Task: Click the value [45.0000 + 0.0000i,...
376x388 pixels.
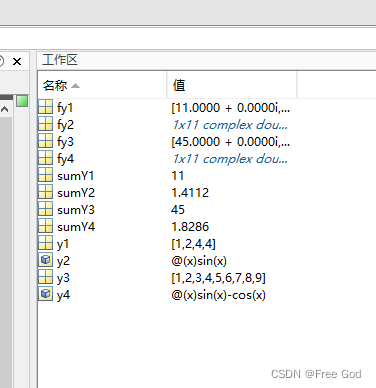Action: coord(231,142)
